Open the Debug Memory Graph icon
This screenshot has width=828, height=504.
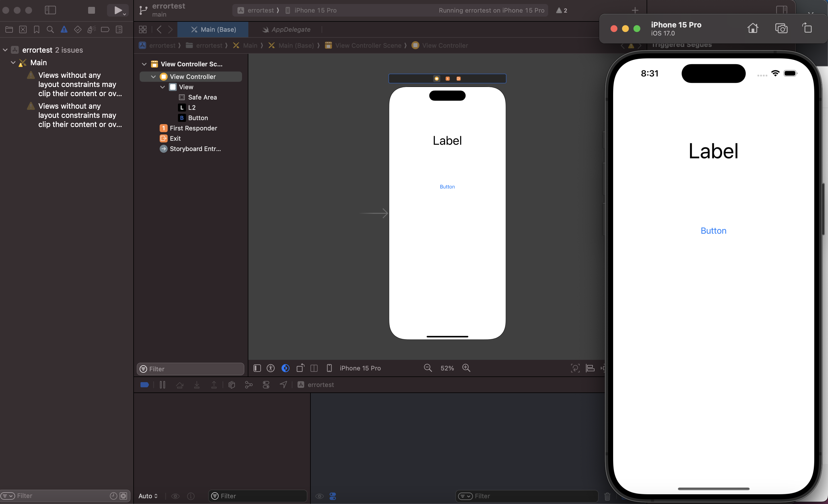pyautogui.click(x=249, y=385)
